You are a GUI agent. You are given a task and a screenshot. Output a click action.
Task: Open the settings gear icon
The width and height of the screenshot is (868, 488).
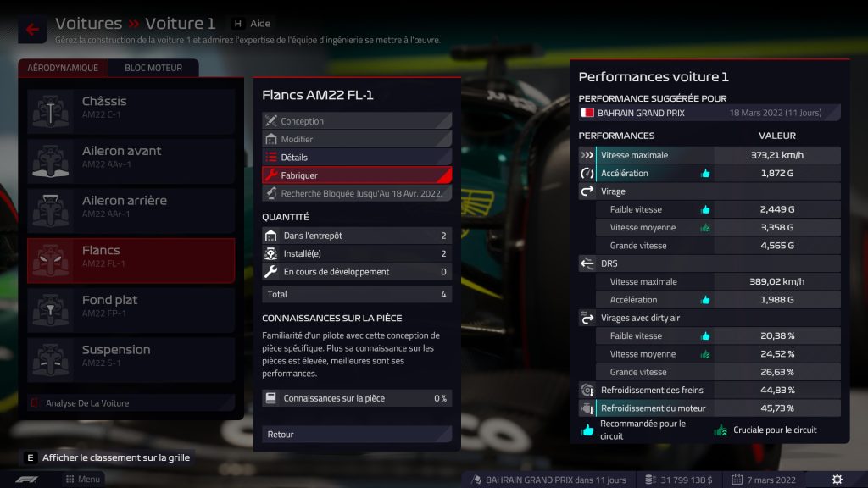coord(837,480)
